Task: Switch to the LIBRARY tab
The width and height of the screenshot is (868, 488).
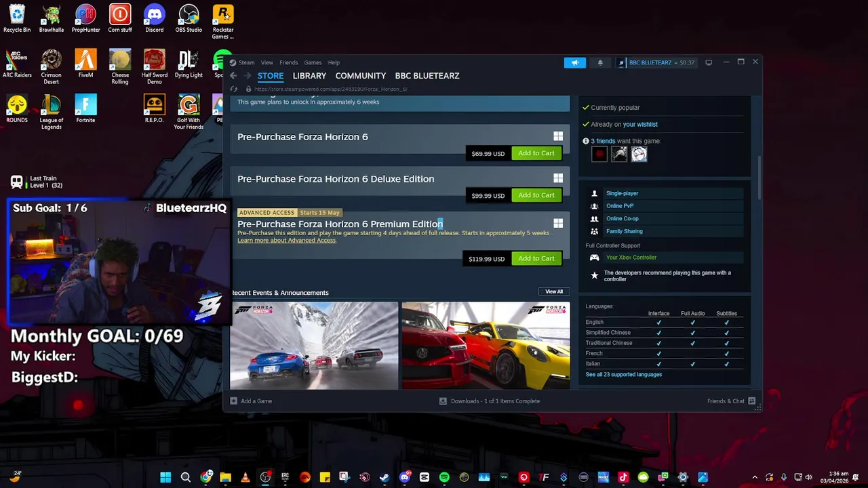Action: pos(309,76)
